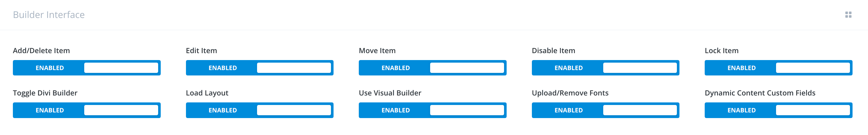Click the Upload/Remove Fonts label

click(570, 93)
